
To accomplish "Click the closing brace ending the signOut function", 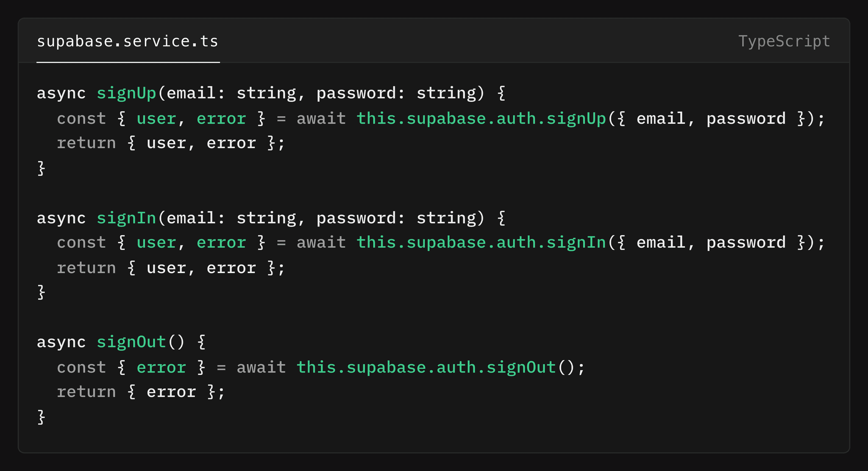I will pyautogui.click(x=41, y=417).
